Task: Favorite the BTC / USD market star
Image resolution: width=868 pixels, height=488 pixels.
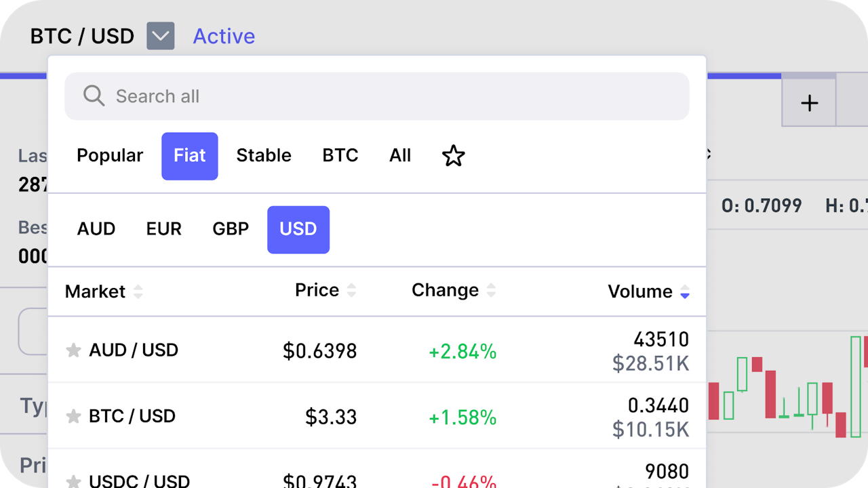Action: [x=73, y=416]
